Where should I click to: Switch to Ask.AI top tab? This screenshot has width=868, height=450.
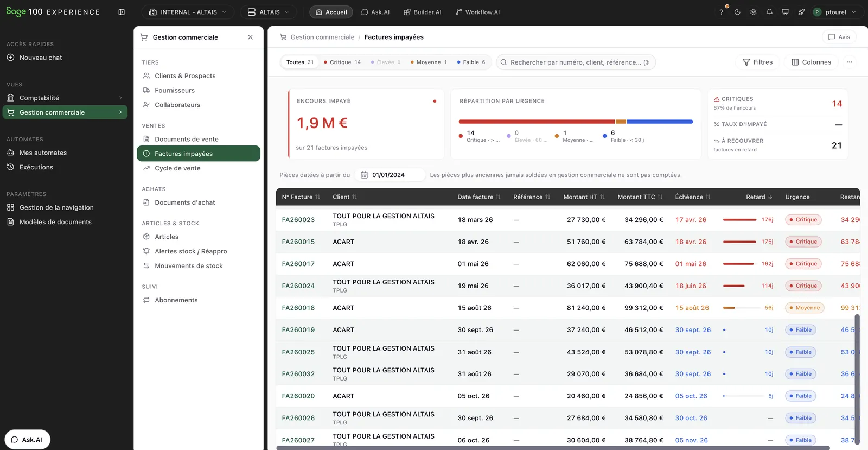click(375, 12)
